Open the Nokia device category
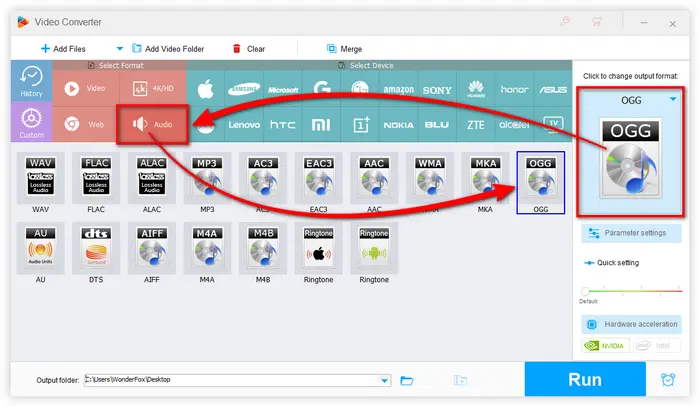 tap(398, 125)
